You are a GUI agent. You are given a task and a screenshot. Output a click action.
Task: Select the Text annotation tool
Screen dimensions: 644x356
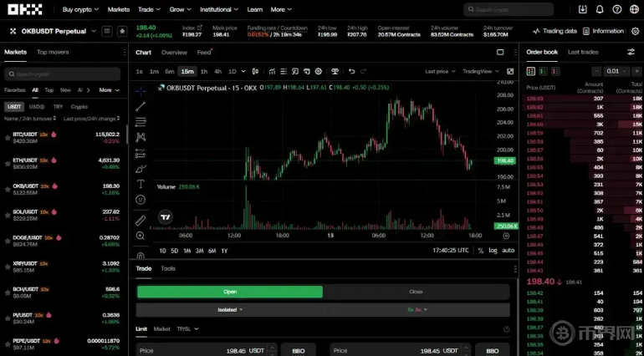click(x=141, y=184)
